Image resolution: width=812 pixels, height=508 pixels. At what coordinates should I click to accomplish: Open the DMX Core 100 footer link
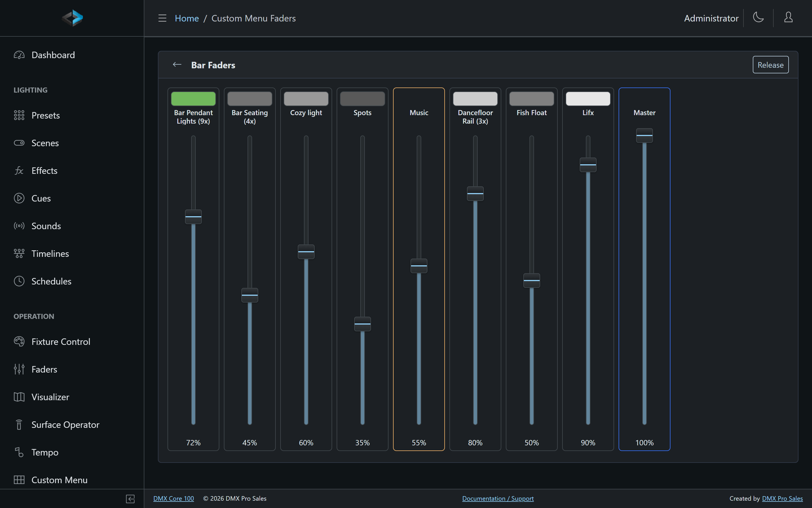tap(173, 499)
